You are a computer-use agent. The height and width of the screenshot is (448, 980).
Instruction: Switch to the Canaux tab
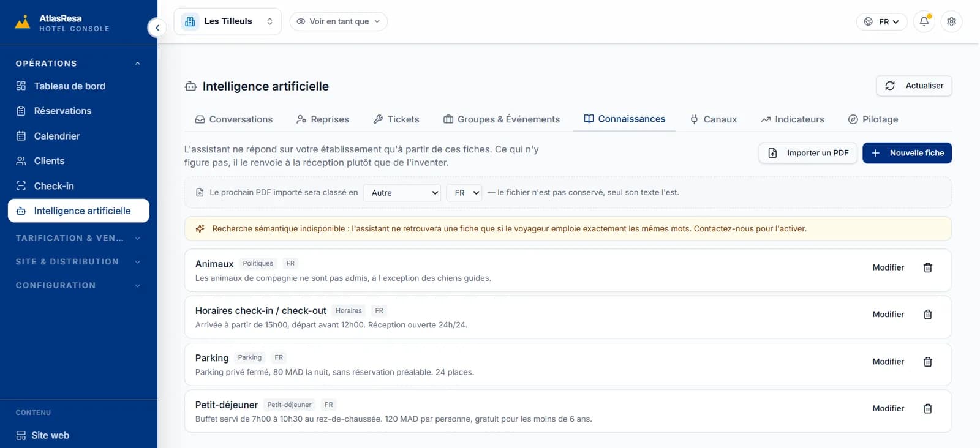pos(714,119)
